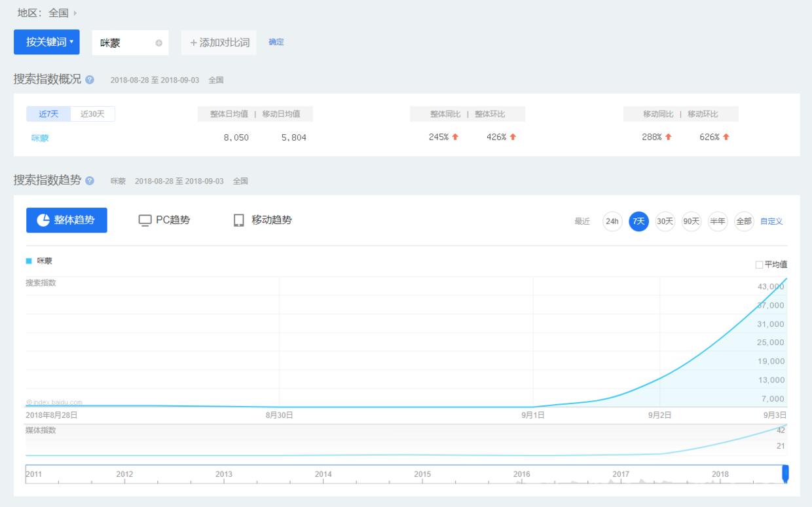Viewport: 812px width, 507px height.
Task: Click the 咪蒙 blue legend square
Action: (x=29, y=261)
